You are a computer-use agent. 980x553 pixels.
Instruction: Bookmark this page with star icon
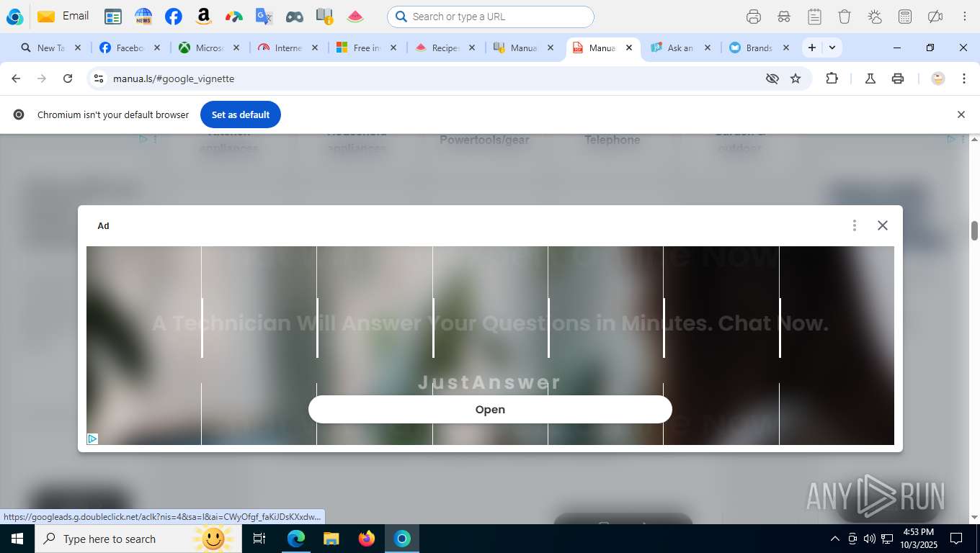point(796,78)
